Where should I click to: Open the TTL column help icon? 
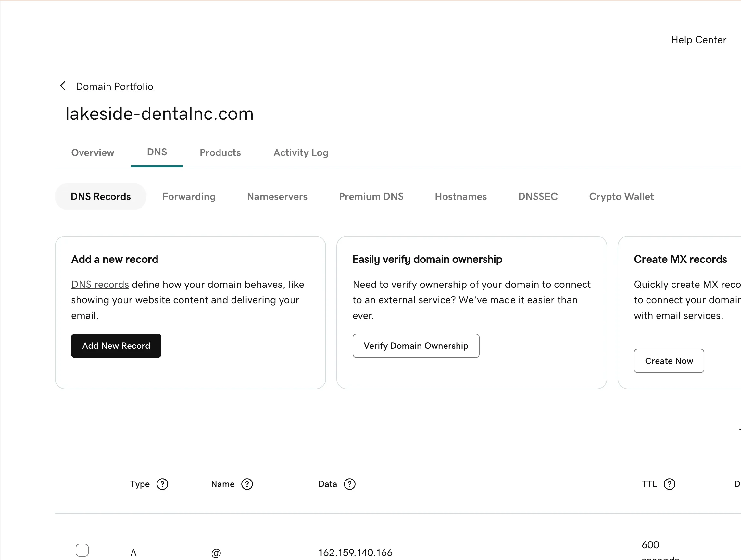tap(670, 484)
